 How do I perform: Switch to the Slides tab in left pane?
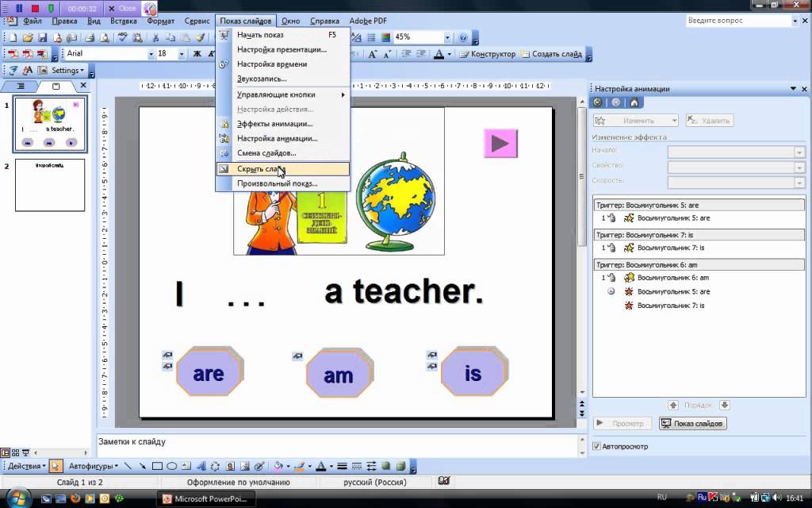[56, 86]
